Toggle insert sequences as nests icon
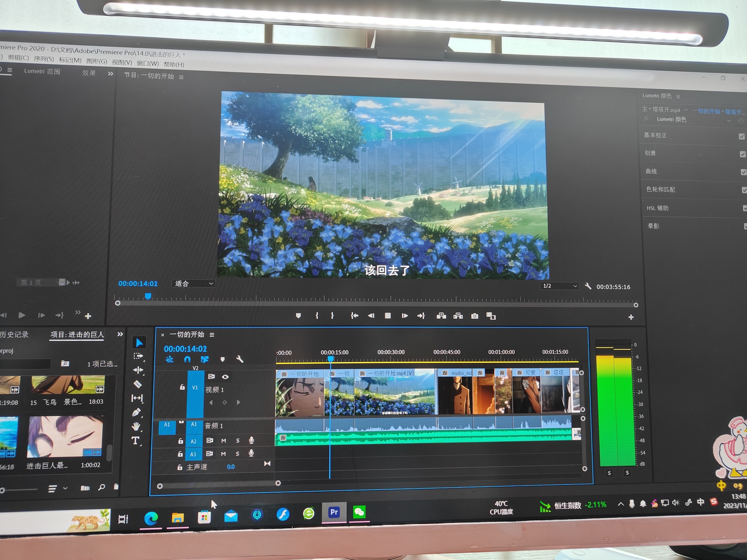 169,359
